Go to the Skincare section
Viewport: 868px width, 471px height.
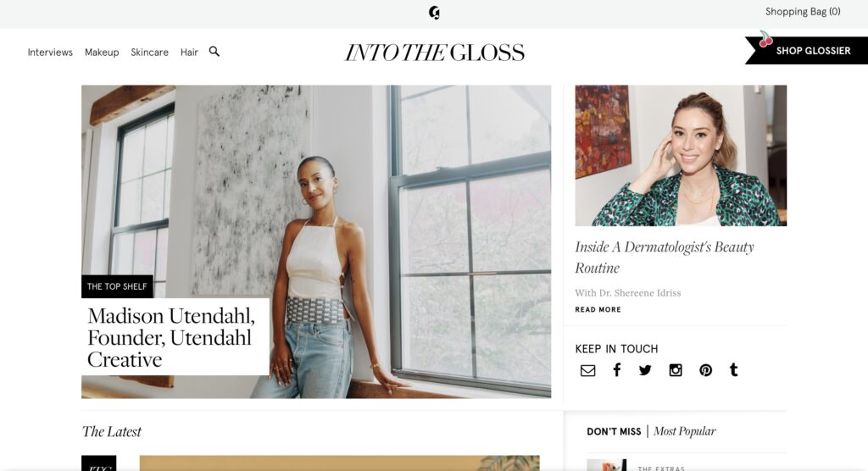tap(149, 52)
